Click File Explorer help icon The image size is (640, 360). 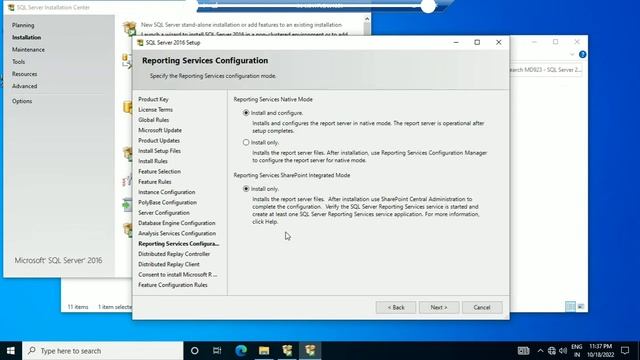[x=582, y=54]
